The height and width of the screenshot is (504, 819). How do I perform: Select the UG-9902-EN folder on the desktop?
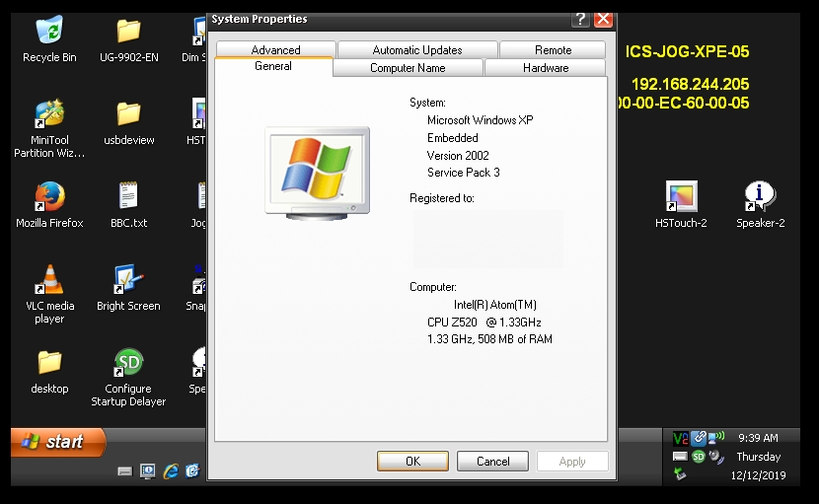128,32
